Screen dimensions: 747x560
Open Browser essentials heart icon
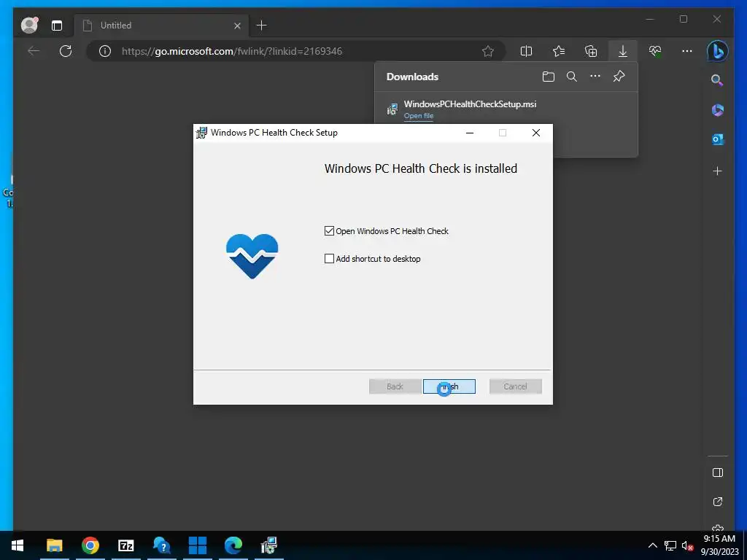pyautogui.click(x=655, y=51)
